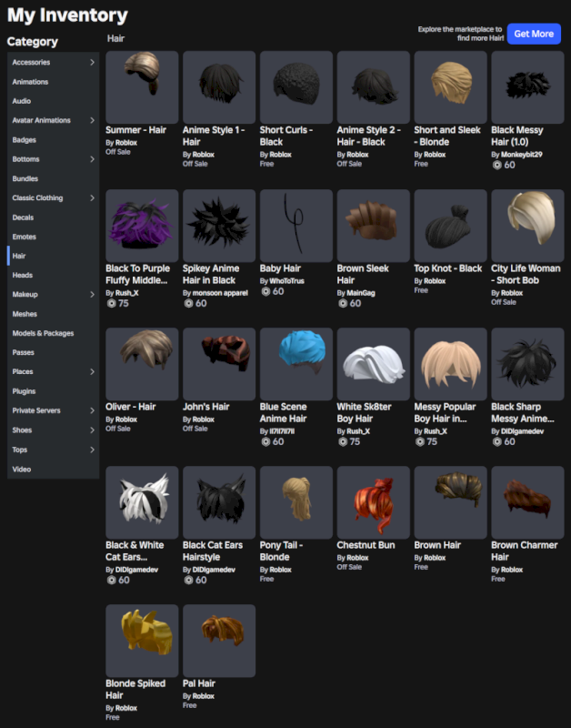Select the Emotes category
Screen dimensions: 571x728
pos(25,237)
